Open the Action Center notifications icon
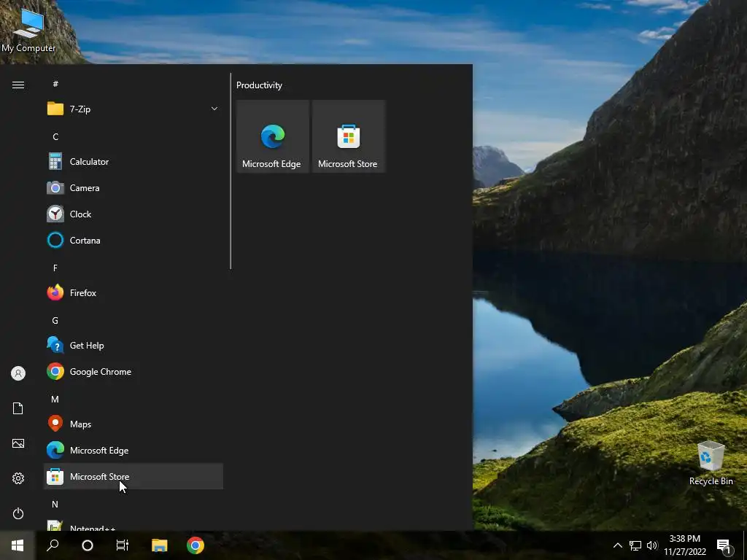 [x=724, y=545]
